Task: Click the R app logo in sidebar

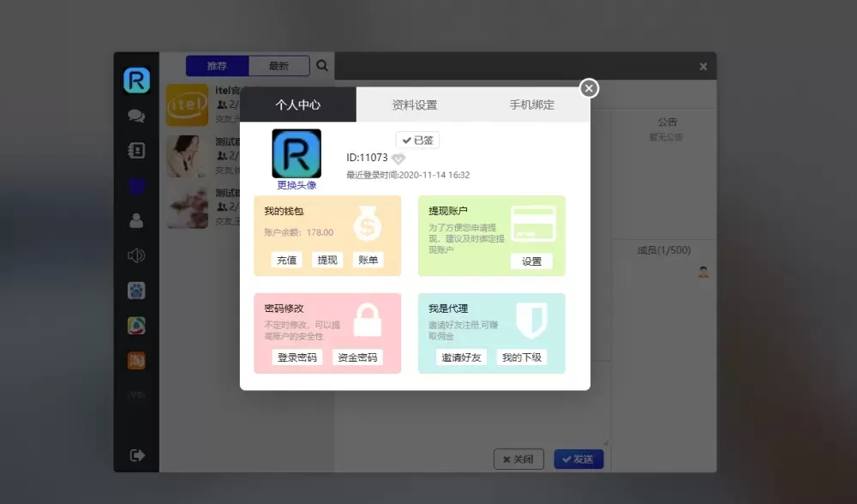Action: tap(135, 79)
